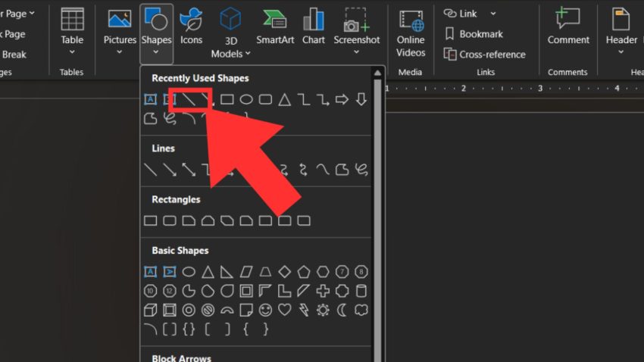
Task: Click the shapes gallery scrollbar up arrow
Action: click(377, 74)
